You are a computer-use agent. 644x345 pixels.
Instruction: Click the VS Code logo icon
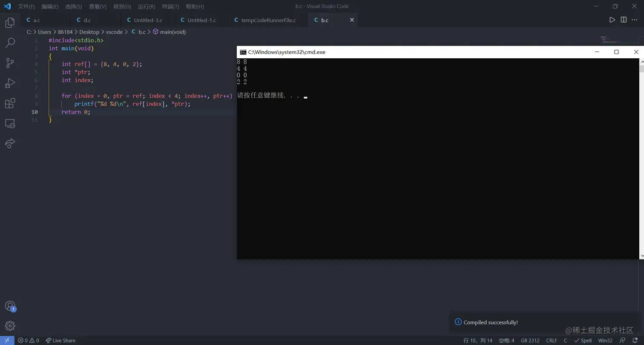point(7,6)
